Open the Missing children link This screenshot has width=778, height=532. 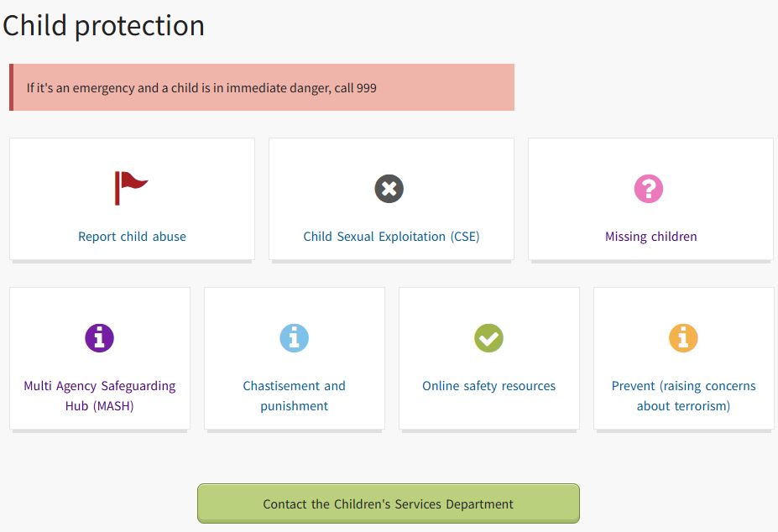(x=651, y=237)
